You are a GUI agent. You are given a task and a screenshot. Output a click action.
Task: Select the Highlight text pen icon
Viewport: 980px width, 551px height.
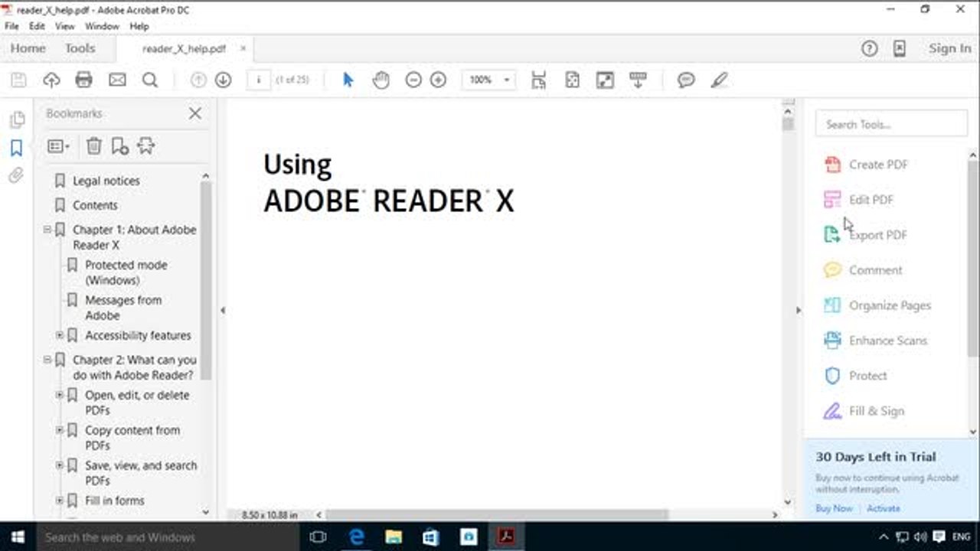point(718,80)
